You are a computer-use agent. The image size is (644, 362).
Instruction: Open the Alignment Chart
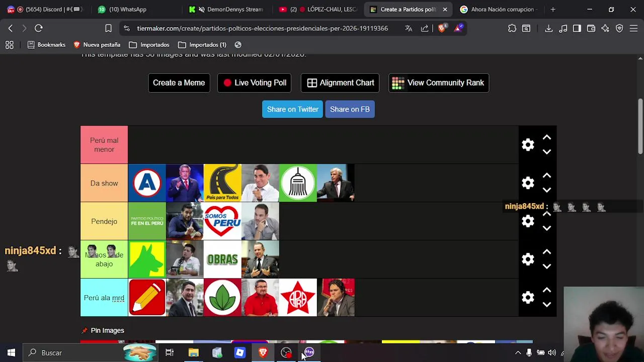tap(340, 83)
